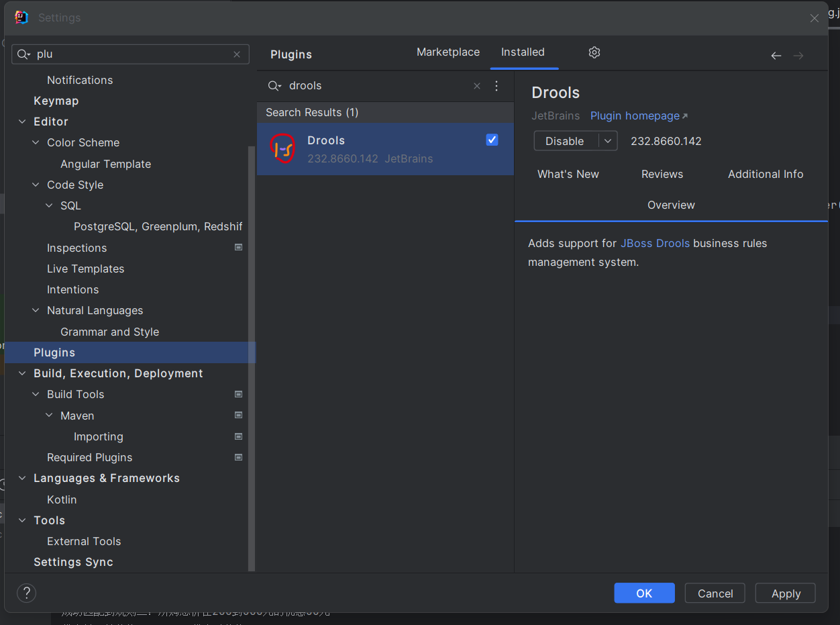Go back using the left arrow
Viewport: 840px width, 625px height.
click(x=776, y=56)
